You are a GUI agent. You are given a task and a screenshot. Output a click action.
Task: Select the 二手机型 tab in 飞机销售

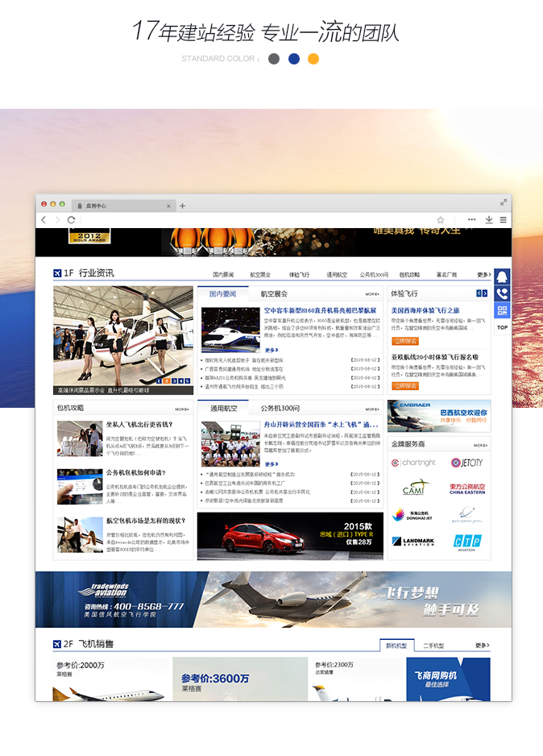[433, 645]
